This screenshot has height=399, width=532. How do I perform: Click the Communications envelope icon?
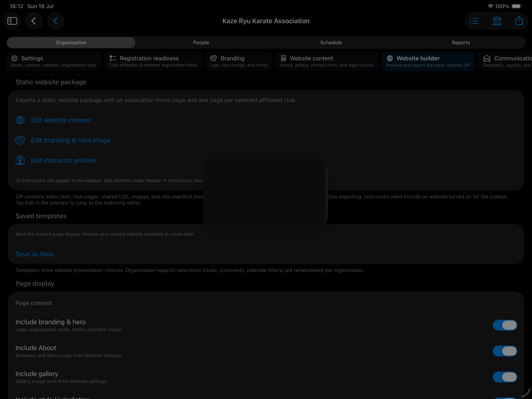click(x=487, y=58)
